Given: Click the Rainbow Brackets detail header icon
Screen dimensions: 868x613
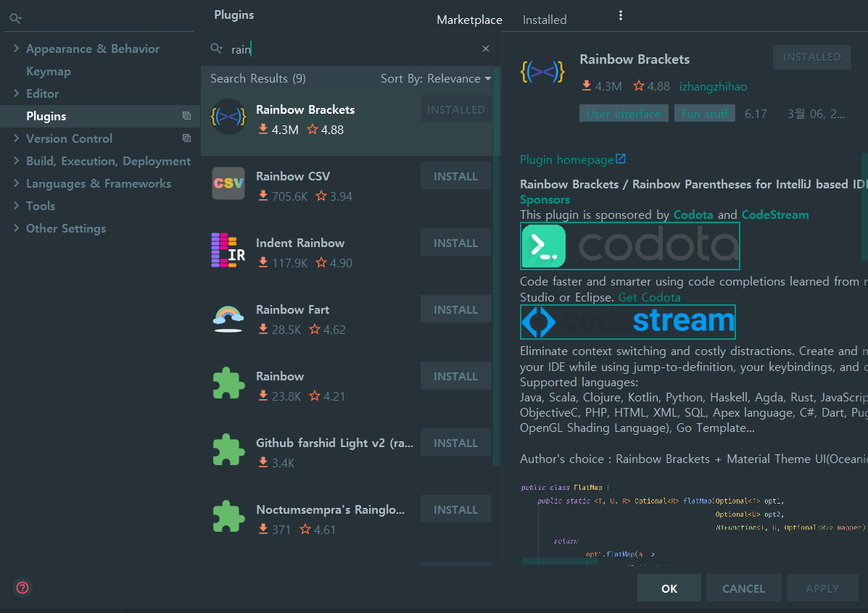Looking at the screenshot, I should click(542, 72).
